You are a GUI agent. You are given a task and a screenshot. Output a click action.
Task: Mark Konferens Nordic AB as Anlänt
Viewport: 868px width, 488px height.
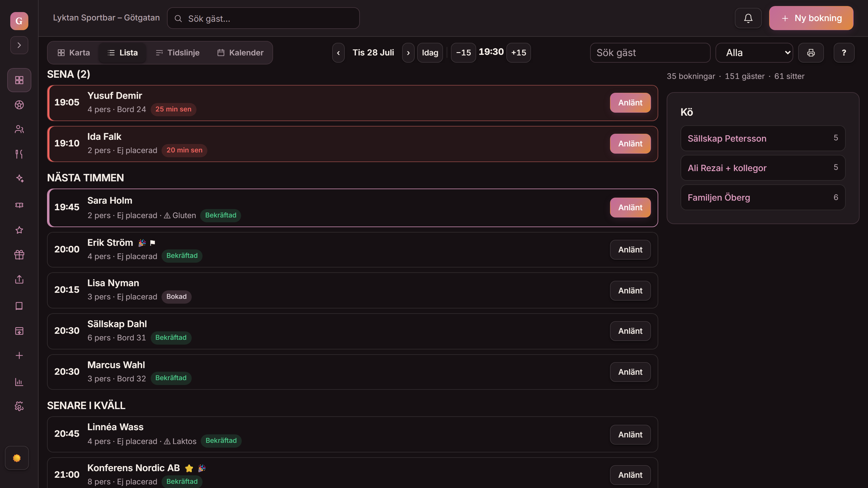point(630,475)
